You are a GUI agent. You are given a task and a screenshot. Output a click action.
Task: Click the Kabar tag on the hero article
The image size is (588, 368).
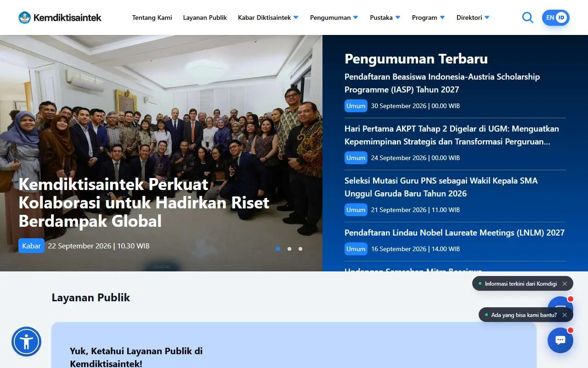pos(31,246)
